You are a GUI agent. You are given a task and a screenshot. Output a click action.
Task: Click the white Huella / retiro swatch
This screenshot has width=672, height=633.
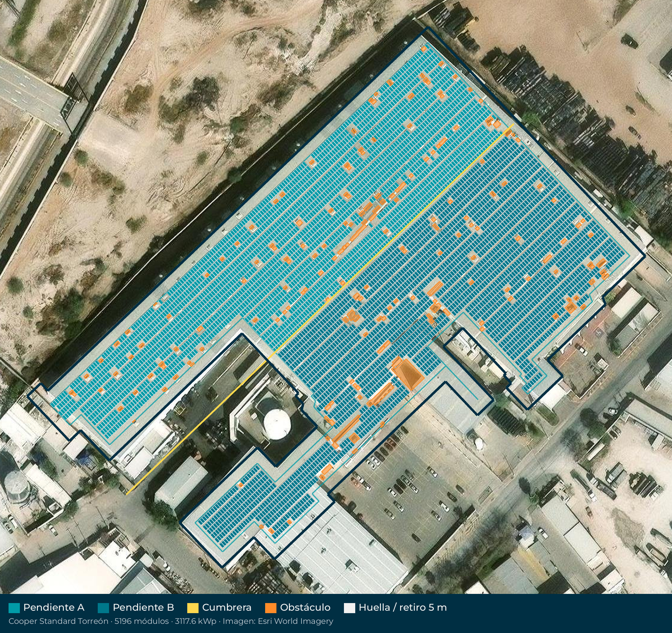[x=349, y=608]
